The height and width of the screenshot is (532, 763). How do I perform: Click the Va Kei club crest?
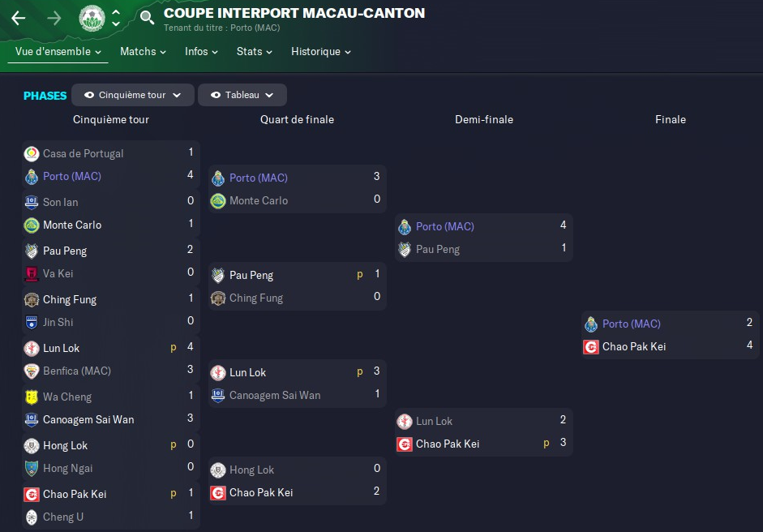pyautogui.click(x=32, y=273)
